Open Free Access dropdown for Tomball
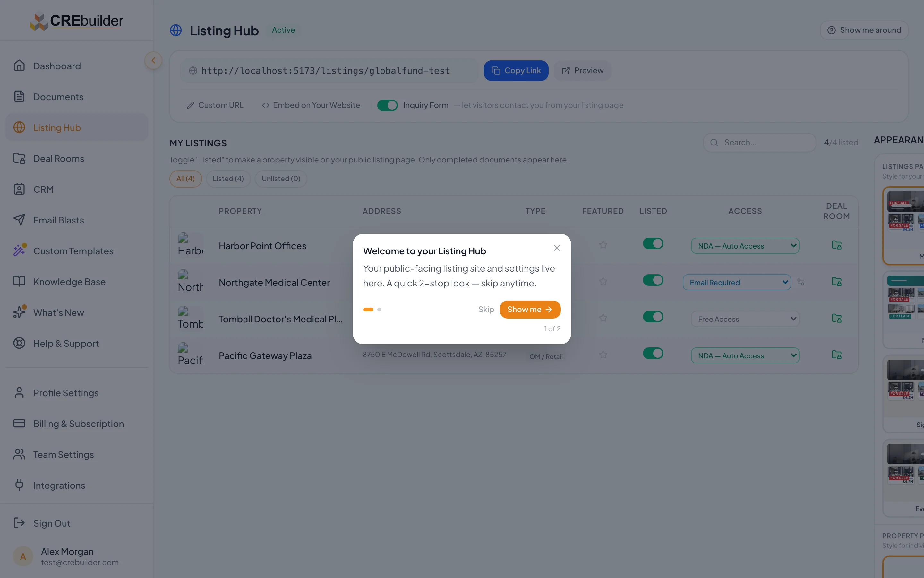 click(x=745, y=319)
